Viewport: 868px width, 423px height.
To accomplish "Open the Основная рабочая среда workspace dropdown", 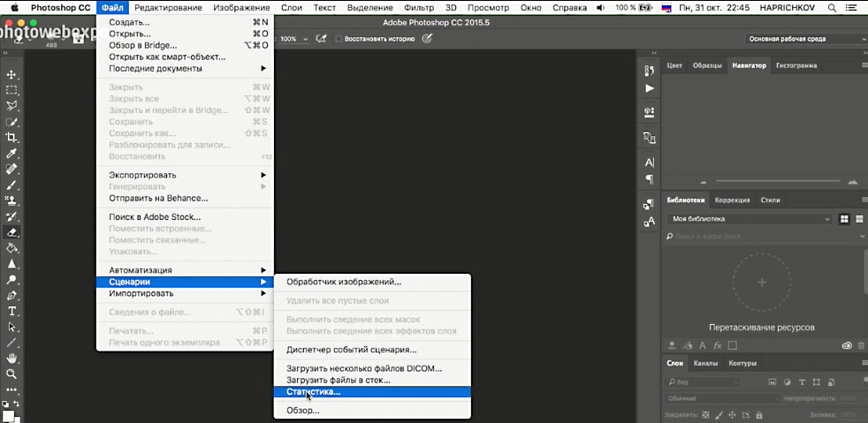I will click(806, 39).
